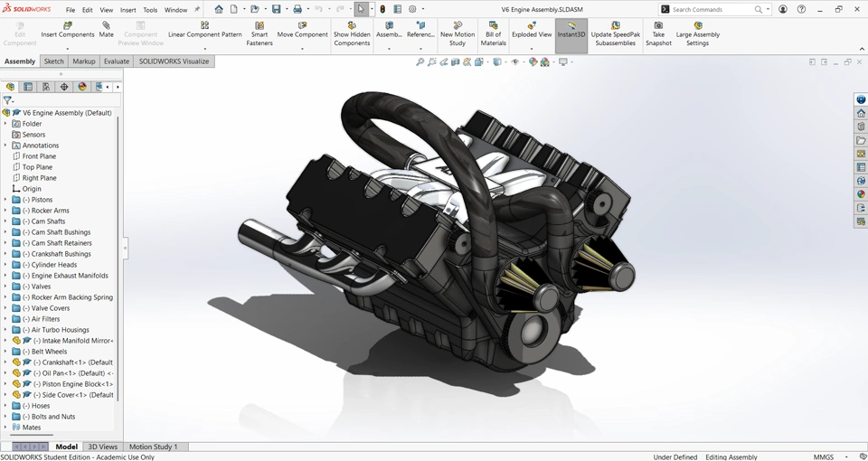Open dropdown arrow under Assembly Features

389,49
